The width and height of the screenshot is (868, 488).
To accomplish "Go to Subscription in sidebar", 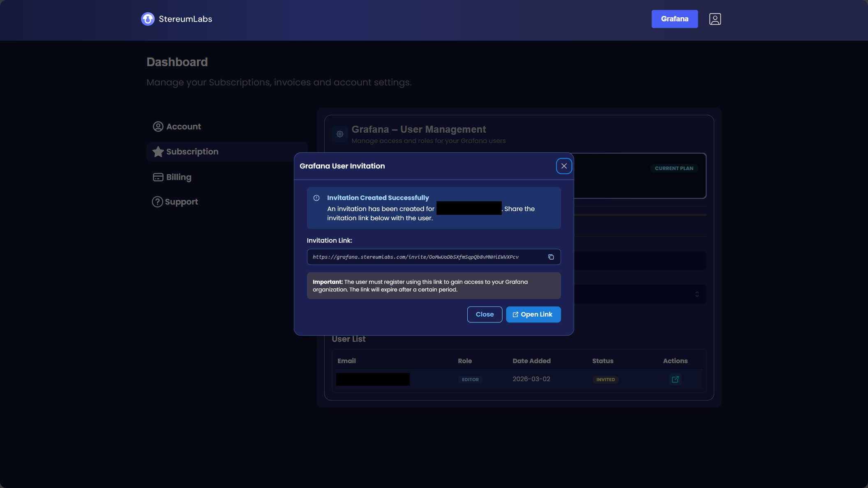I will pyautogui.click(x=227, y=152).
